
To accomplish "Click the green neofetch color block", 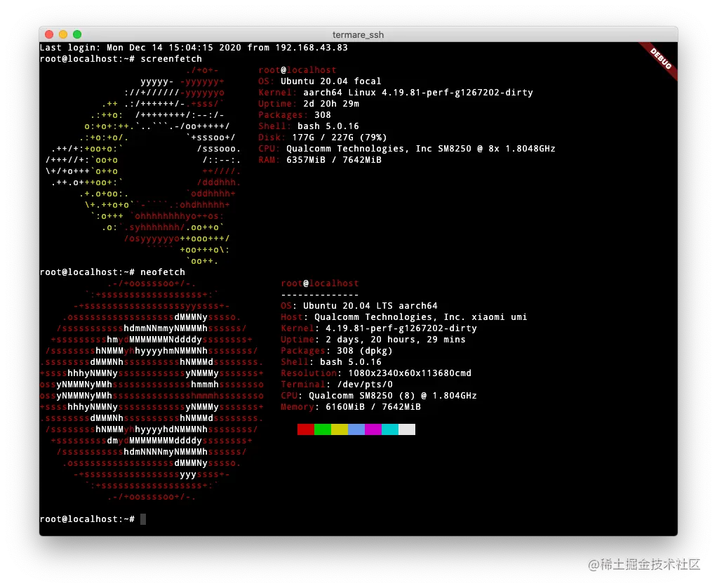I will (323, 429).
